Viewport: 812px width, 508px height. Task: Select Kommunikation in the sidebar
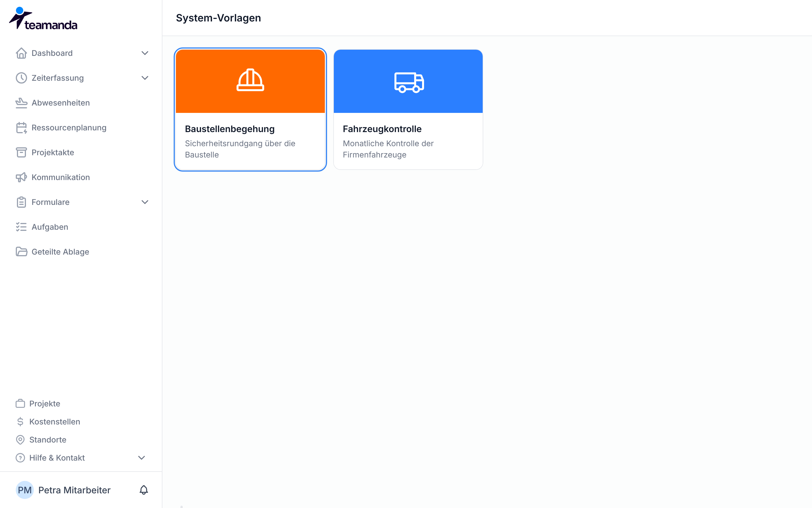click(61, 178)
